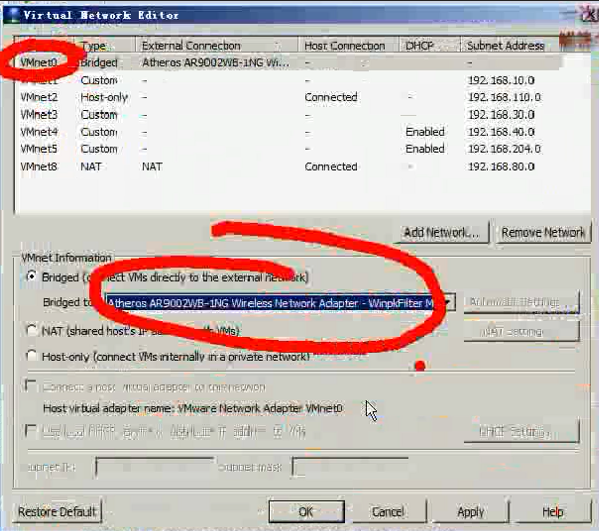Sort by the Type column header

click(105, 45)
